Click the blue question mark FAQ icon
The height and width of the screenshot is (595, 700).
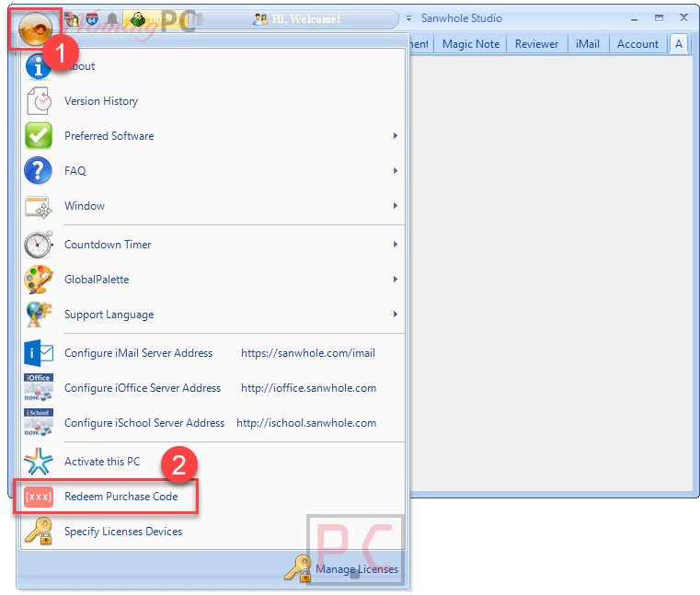tap(39, 170)
